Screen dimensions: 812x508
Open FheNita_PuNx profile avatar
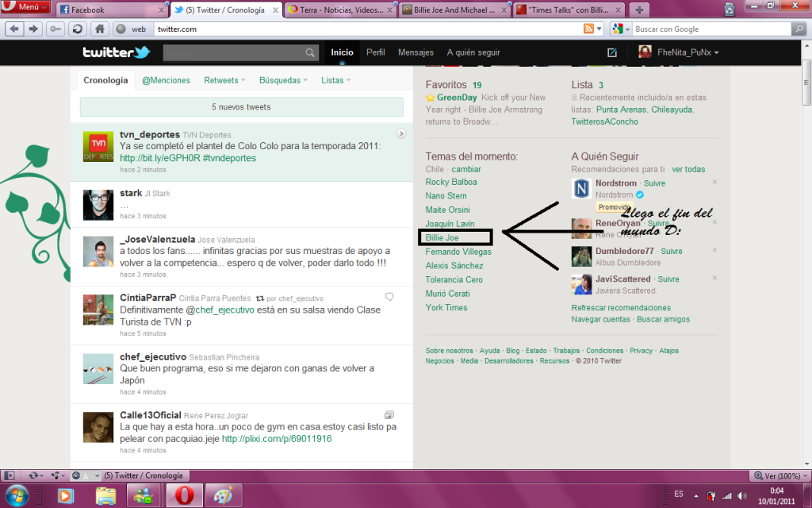pyautogui.click(x=645, y=52)
